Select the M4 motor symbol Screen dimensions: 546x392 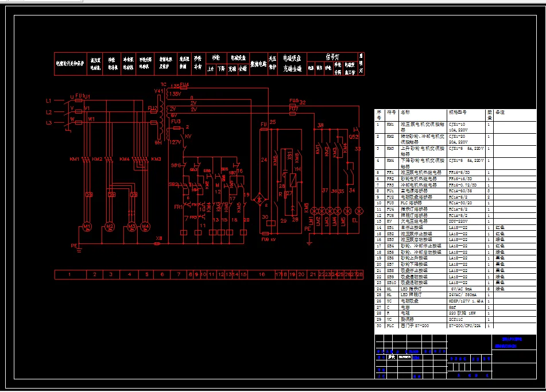[145, 227]
